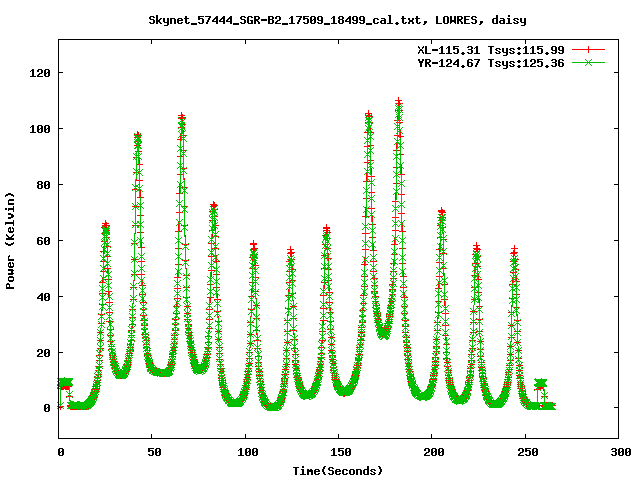The image size is (640, 480).
Task: Click the x-axis value 200
Action: click(x=434, y=452)
